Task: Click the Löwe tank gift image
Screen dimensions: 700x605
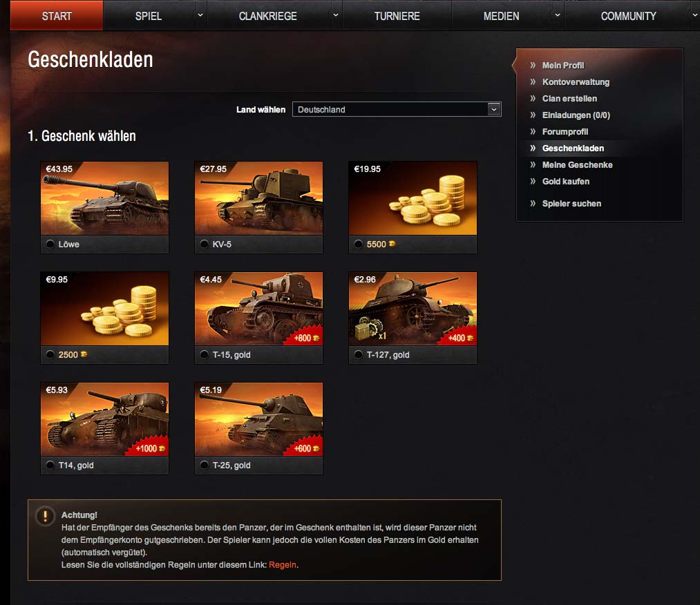Action: (x=104, y=198)
